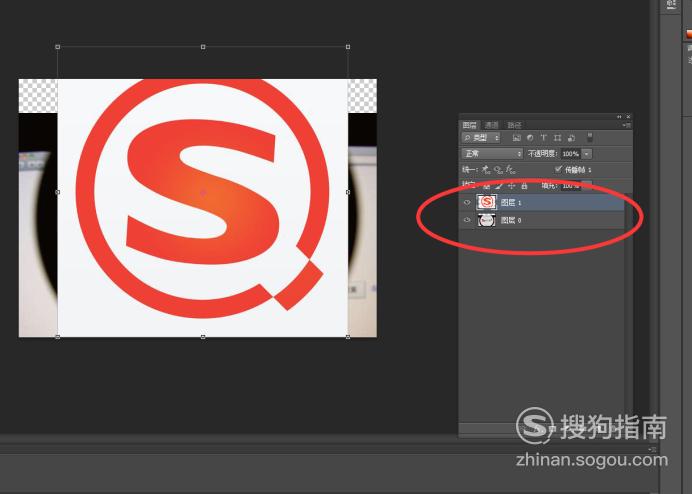Viewport: 692px width, 494px height.
Task: Click the fill 100% value field
Action: (571, 186)
